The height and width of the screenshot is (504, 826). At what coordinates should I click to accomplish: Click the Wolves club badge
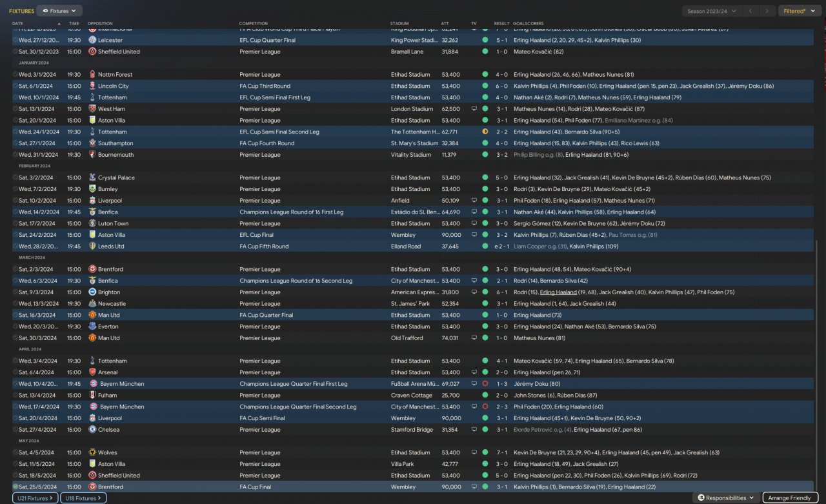click(92, 452)
